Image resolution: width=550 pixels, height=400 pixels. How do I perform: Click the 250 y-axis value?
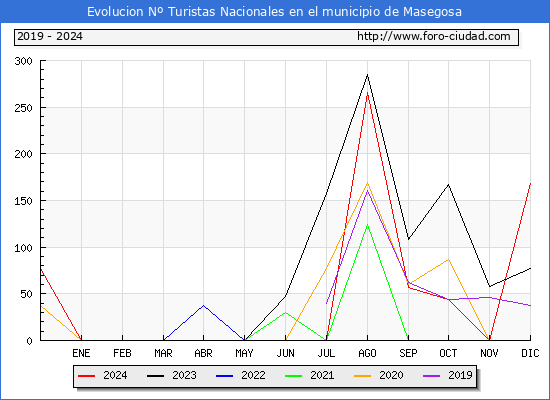click(24, 108)
